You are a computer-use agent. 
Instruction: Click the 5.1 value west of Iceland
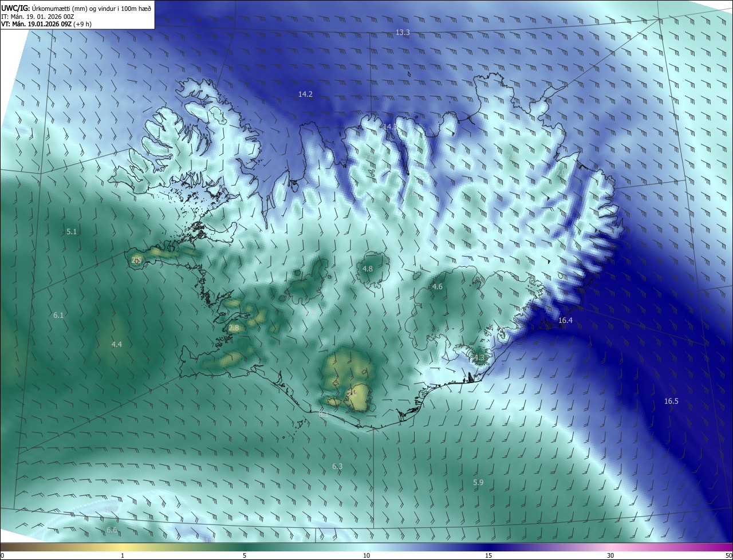(72, 231)
